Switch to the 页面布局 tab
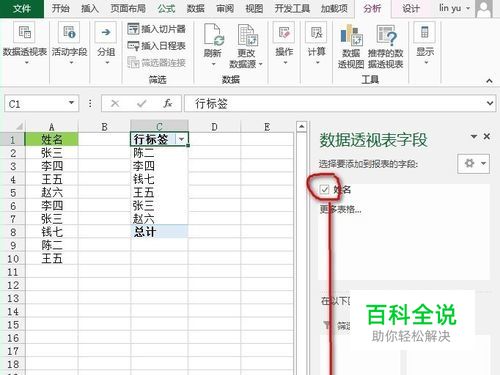This screenshot has width=500, height=375. pyautogui.click(x=128, y=8)
